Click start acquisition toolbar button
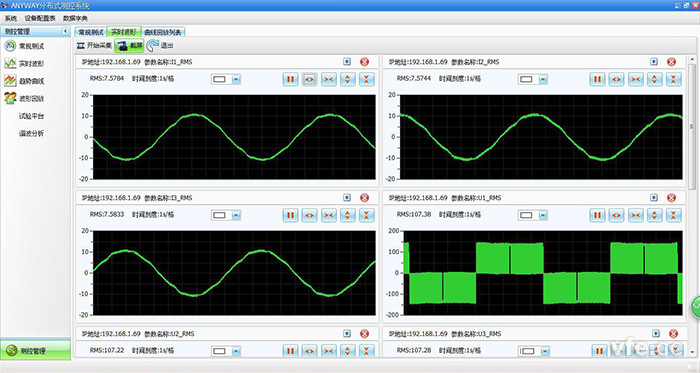Screen dimensions: 700x373 94,45
